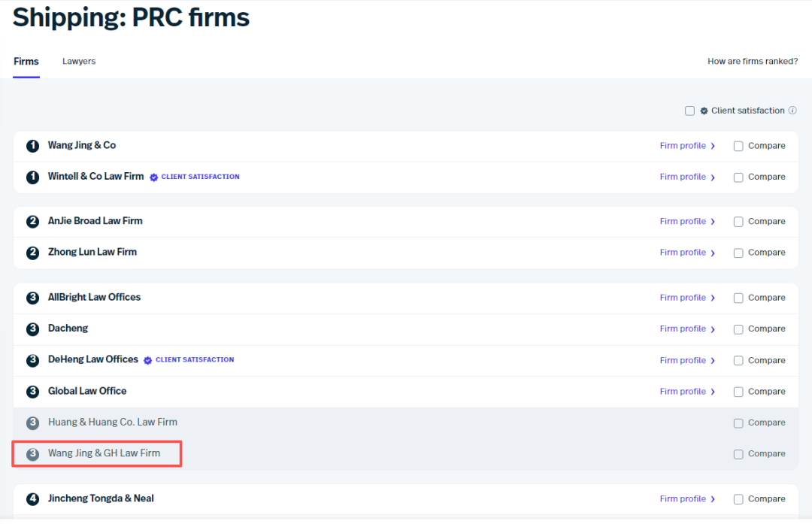812x524 pixels.
Task: Click rank 3 badge beside Huang & Huang Co.
Action: 32,423
